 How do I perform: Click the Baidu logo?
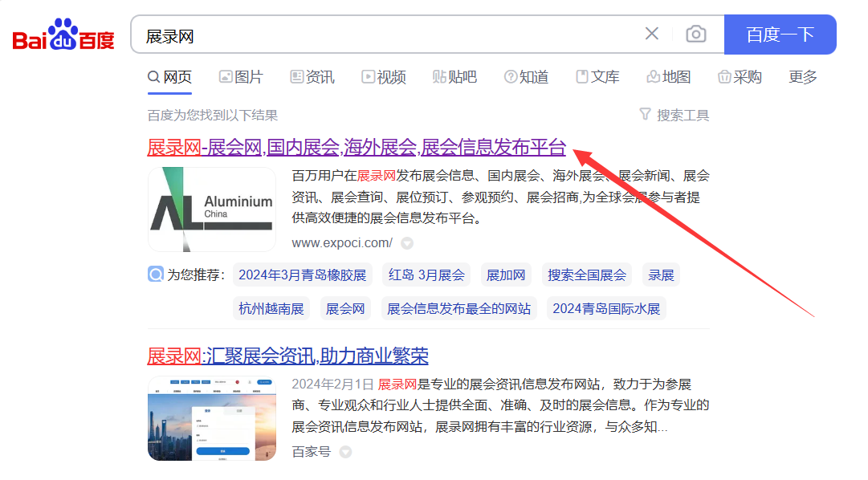[x=63, y=35]
